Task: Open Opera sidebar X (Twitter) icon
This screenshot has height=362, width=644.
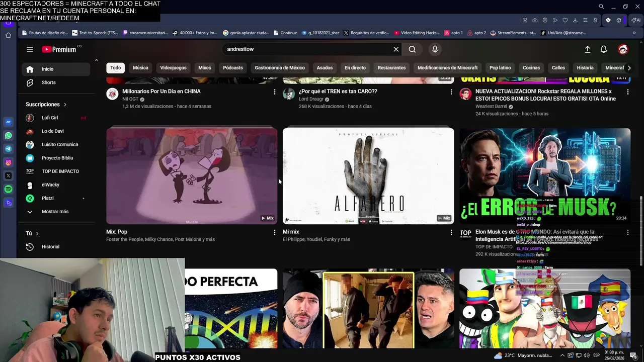Action: (x=9, y=176)
